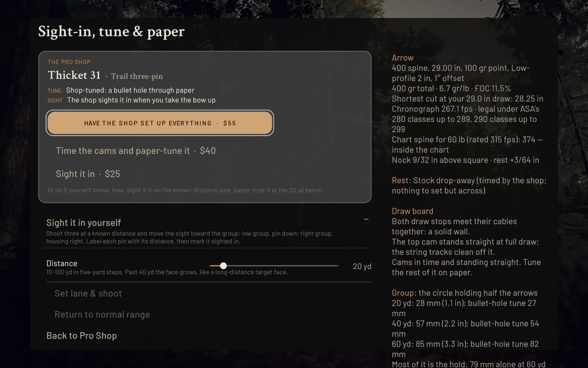Screen dimensions: 588x368
Task: Click the Draw board heading
Action: tap(412, 211)
